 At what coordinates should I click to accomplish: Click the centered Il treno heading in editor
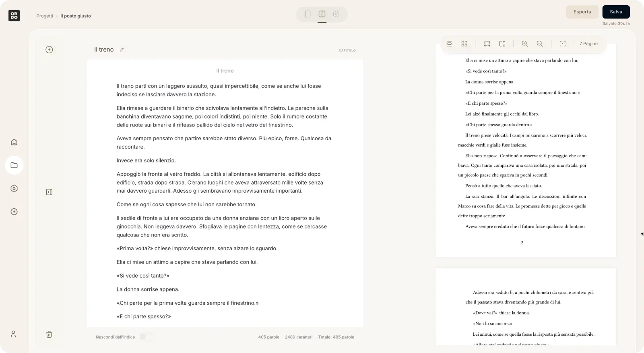point(225,71)
